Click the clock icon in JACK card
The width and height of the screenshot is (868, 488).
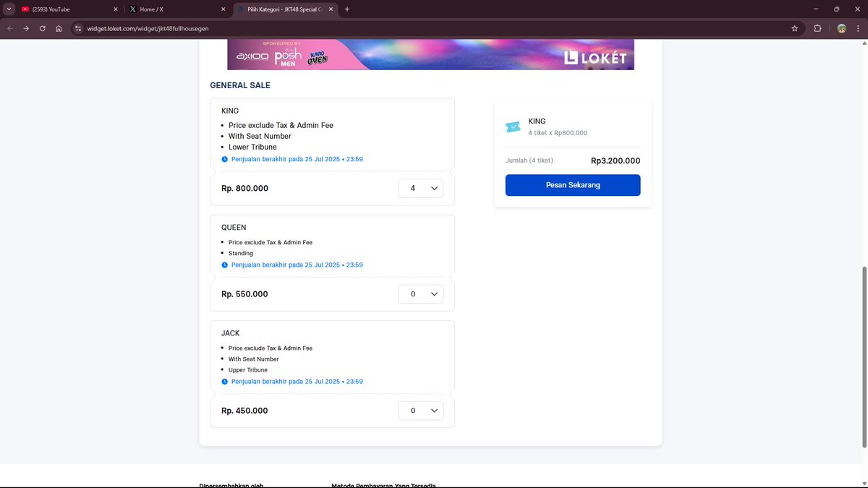(224, 382)
